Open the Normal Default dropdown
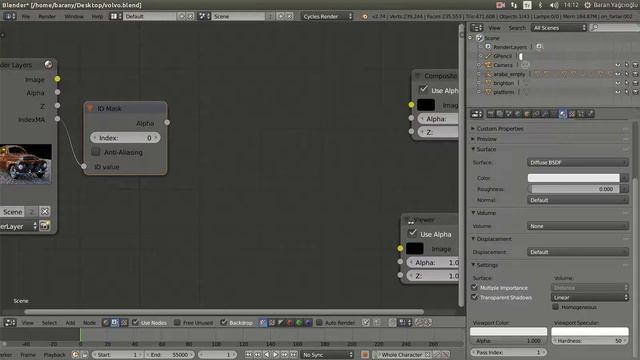640x360 pixels. (578, 200)
